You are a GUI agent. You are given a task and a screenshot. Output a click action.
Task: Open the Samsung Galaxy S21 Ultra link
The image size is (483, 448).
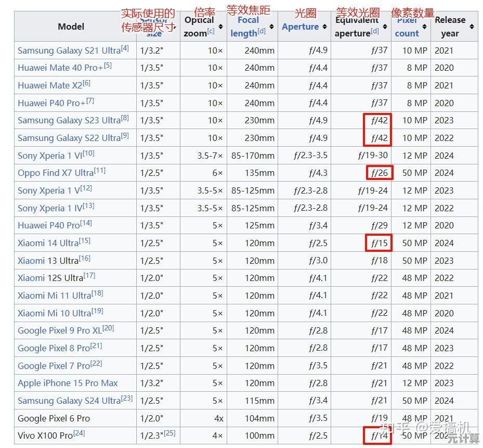click(x=69, y=51)
